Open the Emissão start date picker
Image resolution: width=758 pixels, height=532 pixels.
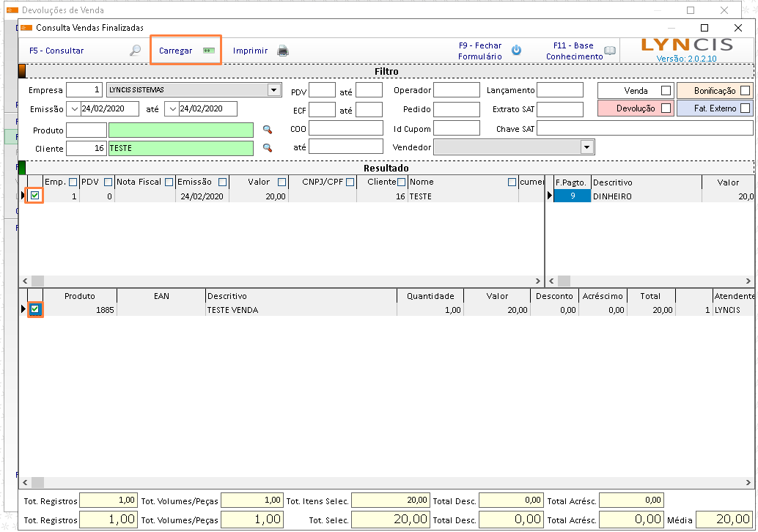73,109
